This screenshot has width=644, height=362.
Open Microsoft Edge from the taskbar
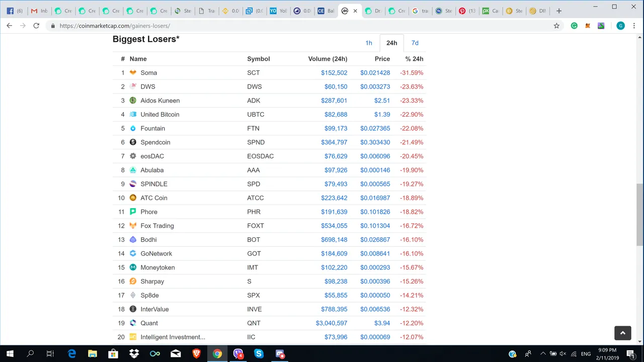71,354
